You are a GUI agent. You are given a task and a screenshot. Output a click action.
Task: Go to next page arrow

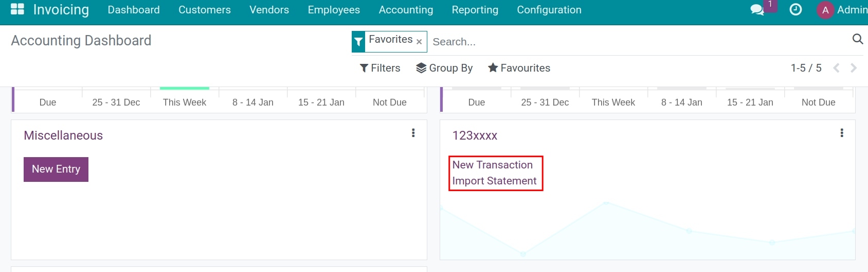854,68
